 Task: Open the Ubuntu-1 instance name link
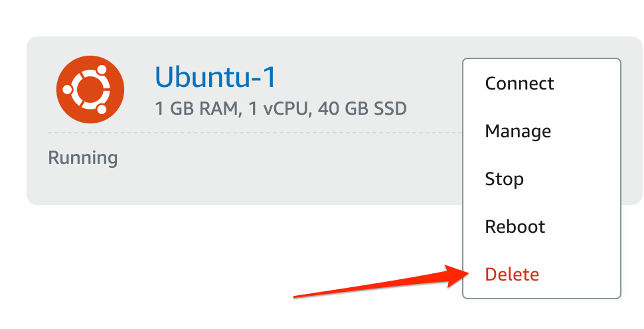215,78
